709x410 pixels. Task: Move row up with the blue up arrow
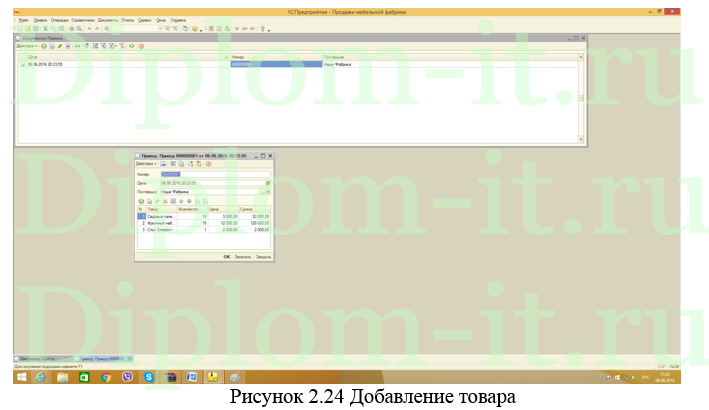(179, 202)
